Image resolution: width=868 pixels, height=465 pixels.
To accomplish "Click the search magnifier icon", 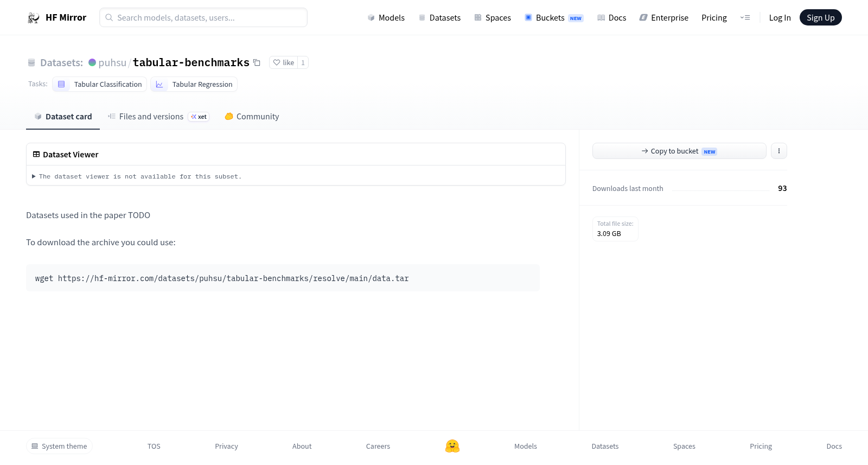I will (x=109, y=17).
